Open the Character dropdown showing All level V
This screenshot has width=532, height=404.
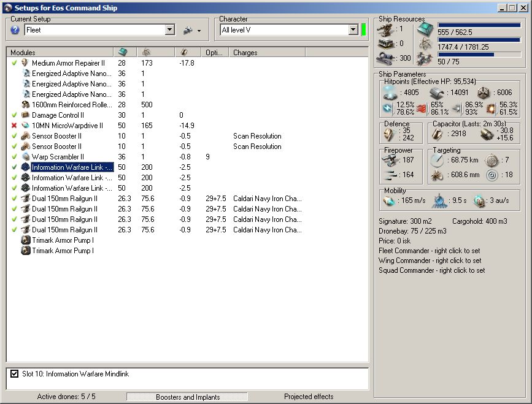pyautogui.click(x=353, y=30)
